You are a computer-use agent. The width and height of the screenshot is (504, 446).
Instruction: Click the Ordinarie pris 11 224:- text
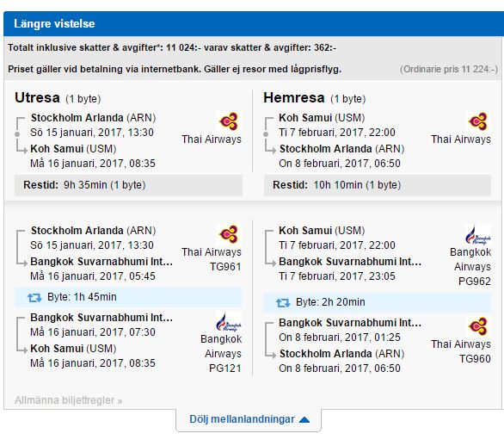[x=449, y=69]
